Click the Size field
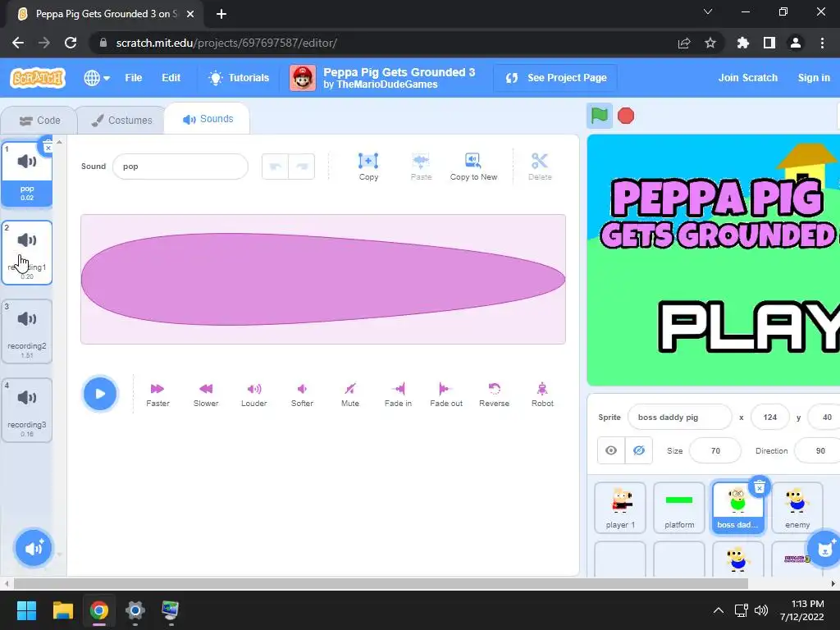The height and width of the screenshot is (630, 840). (715, 450)
